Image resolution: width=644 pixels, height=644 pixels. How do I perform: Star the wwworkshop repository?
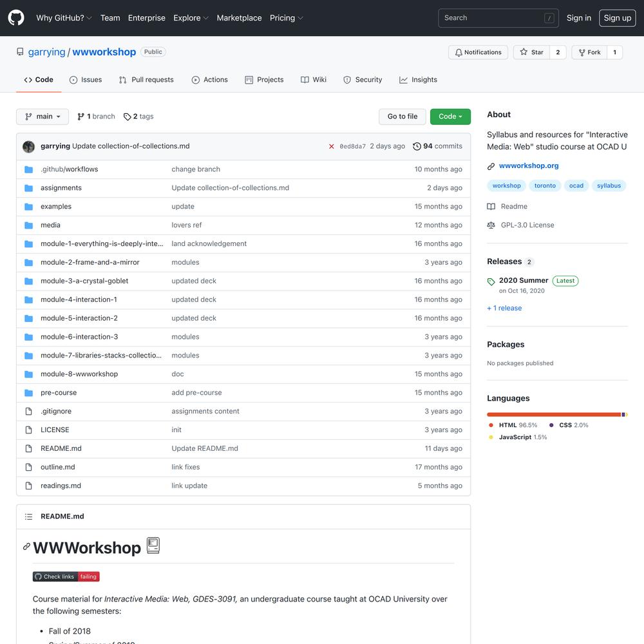click(531, 52)
